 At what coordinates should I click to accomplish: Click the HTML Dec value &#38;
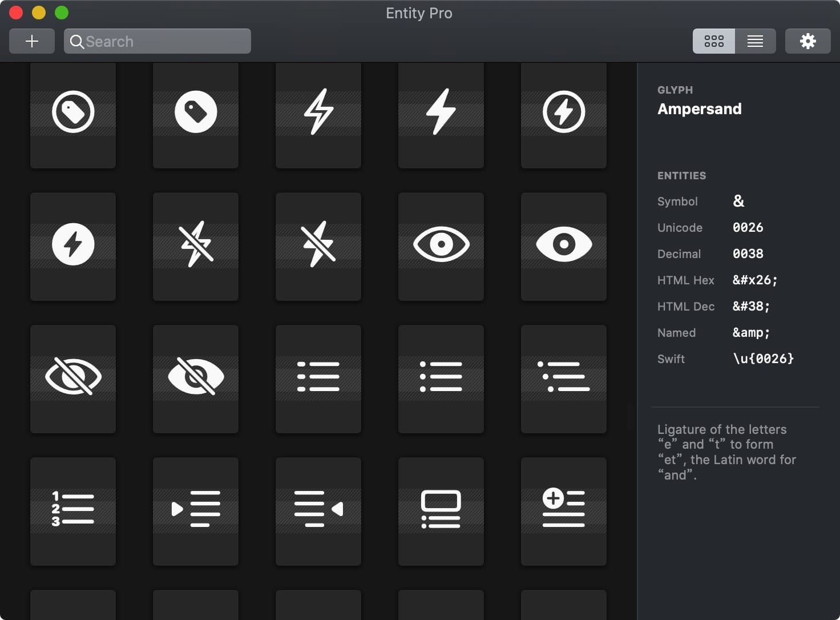tap(752, 306)
